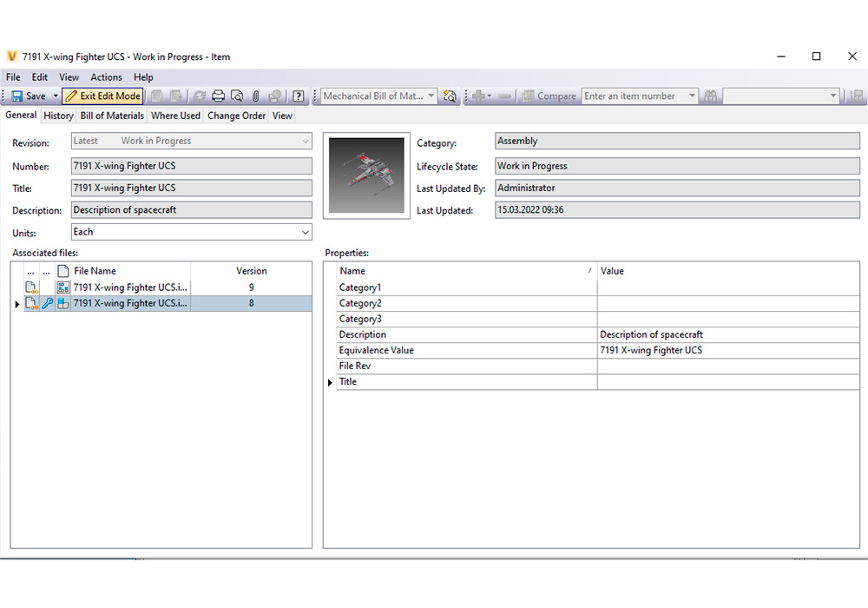Click the Compare button
The height and width of the screenshot is (608, 868).
(549, 96)
